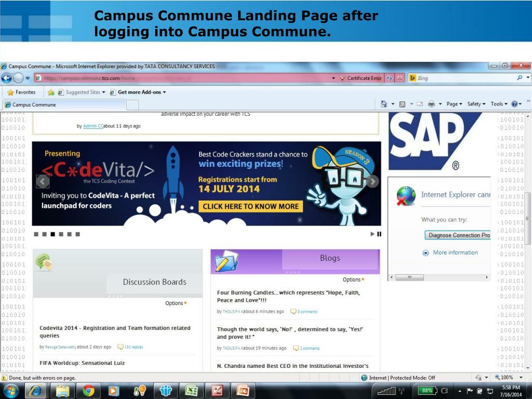Open the Suggested Sites dropdown

pyautogui.click(x=82, y=92)
